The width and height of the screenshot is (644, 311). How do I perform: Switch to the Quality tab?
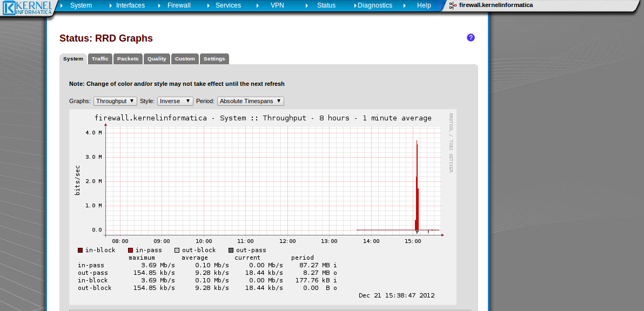tap(157, 59)
